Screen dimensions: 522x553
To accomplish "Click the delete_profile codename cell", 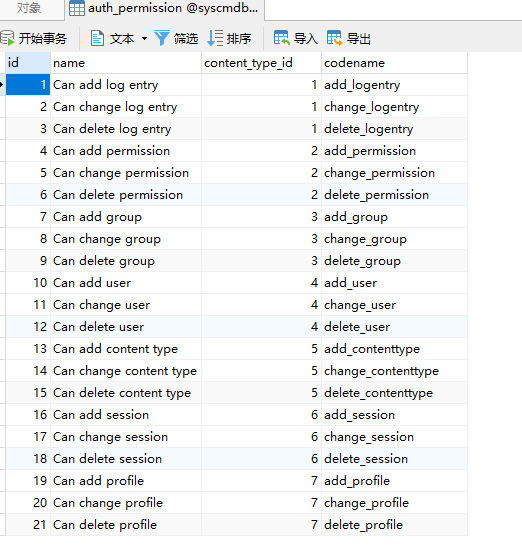I will pyautogui.click(x=394, y=524).
